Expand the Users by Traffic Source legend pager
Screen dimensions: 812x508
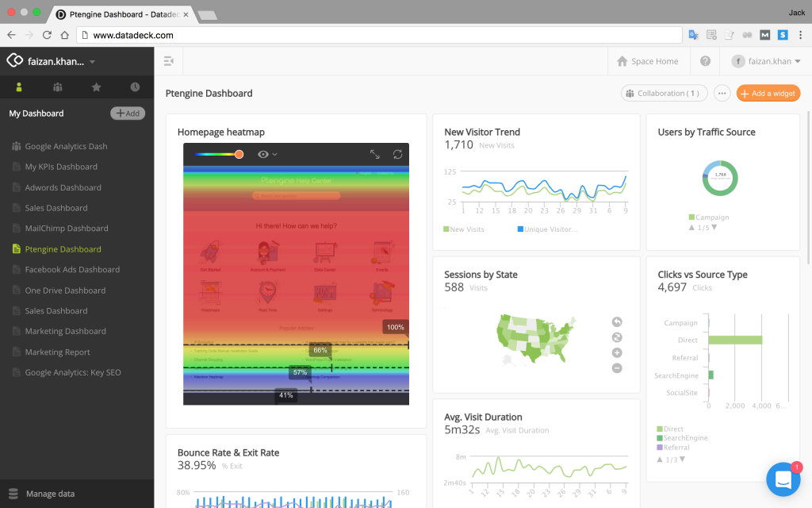(707, 228)
